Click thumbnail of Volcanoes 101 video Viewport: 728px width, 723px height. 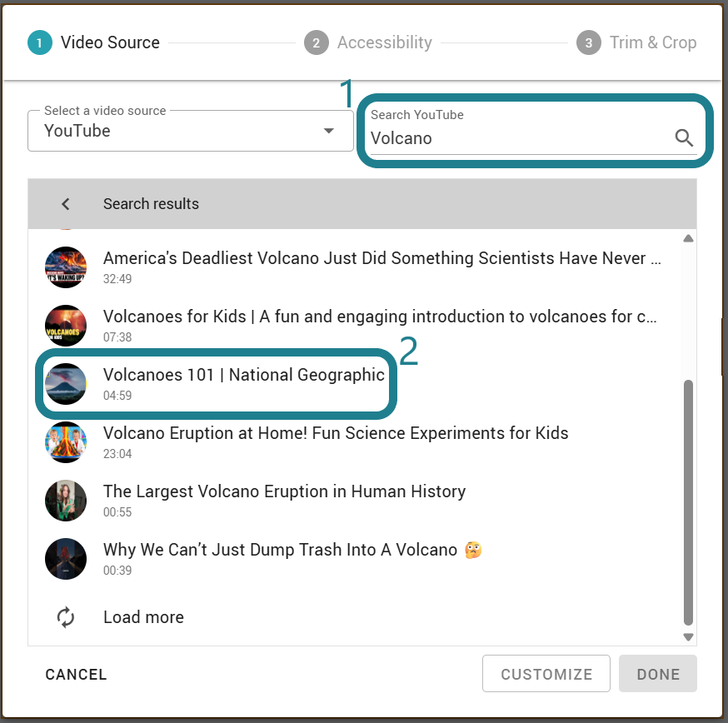66,383
